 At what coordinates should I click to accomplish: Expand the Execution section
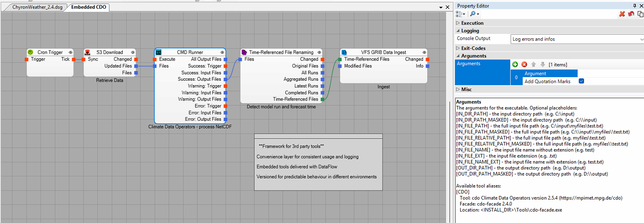pyautogui.click(x=458, y=23)
